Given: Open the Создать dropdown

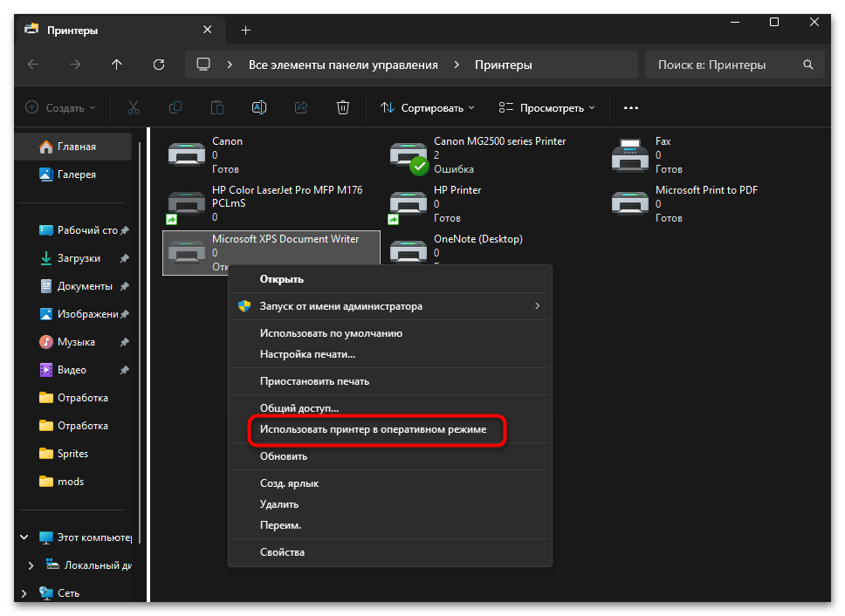Looking at the screenshot, I should [60, 107].
